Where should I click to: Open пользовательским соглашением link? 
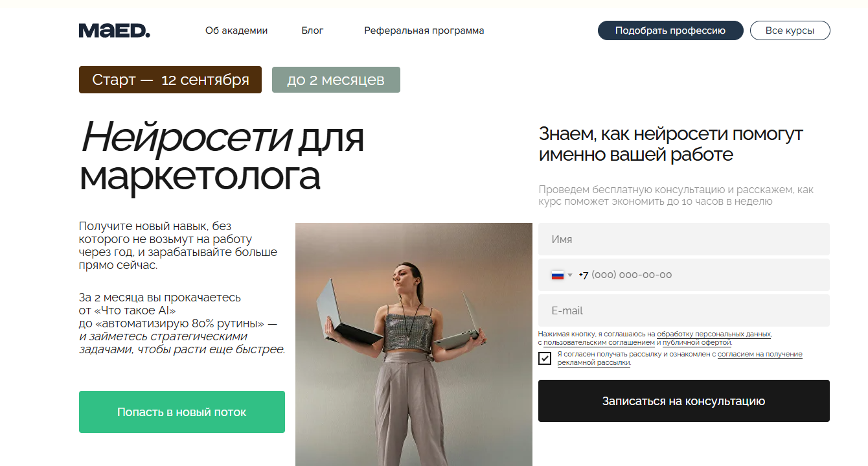coord(599,342)
